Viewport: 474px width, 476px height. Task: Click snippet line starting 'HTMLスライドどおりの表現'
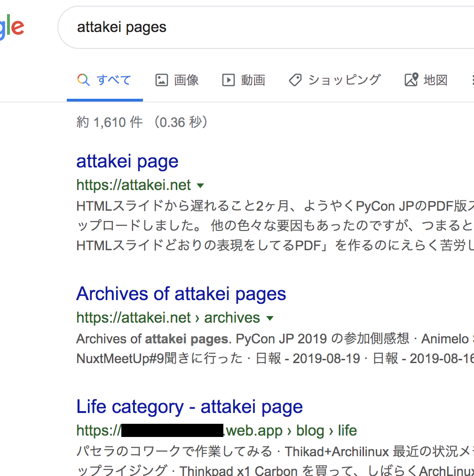tap(275, 245)
